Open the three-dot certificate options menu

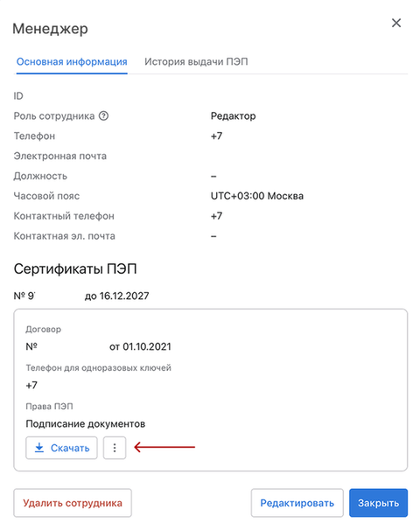115,448
